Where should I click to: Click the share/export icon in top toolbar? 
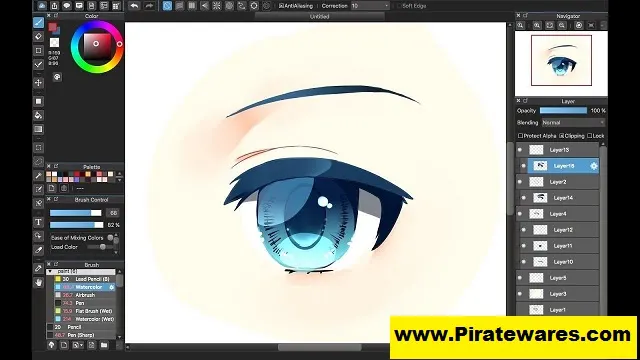tap(54, 6)
